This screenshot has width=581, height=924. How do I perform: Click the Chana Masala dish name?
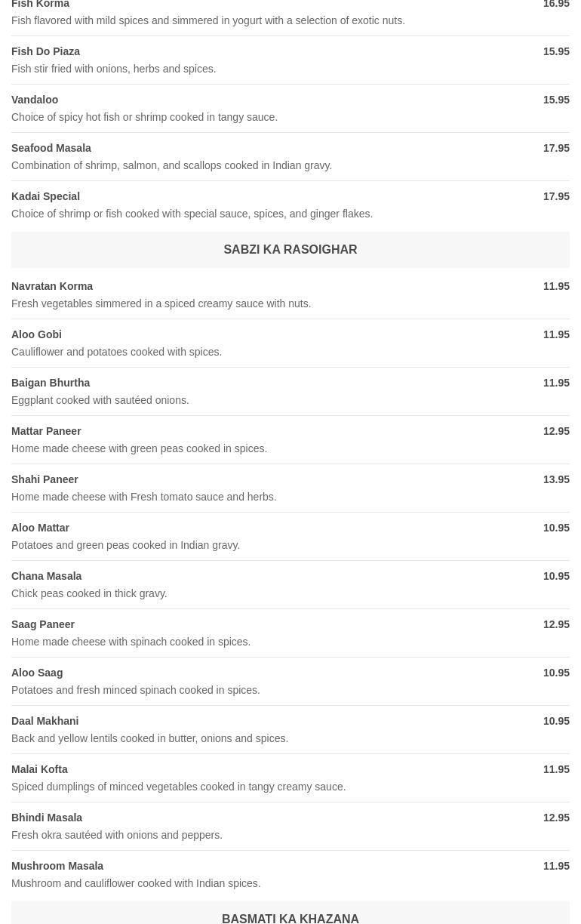(x=46, y=576)
